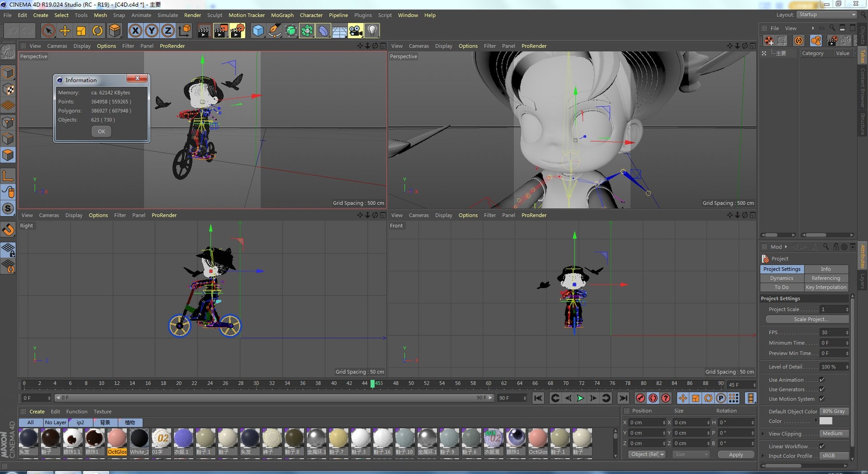
Task: Select the Scale tool icon
Action: (81, 31)
